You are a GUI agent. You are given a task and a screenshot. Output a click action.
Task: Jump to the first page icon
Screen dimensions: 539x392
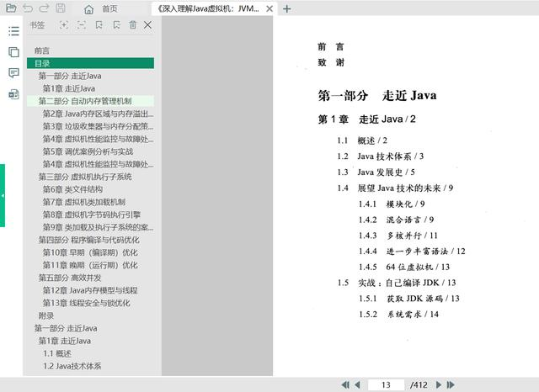345,384
